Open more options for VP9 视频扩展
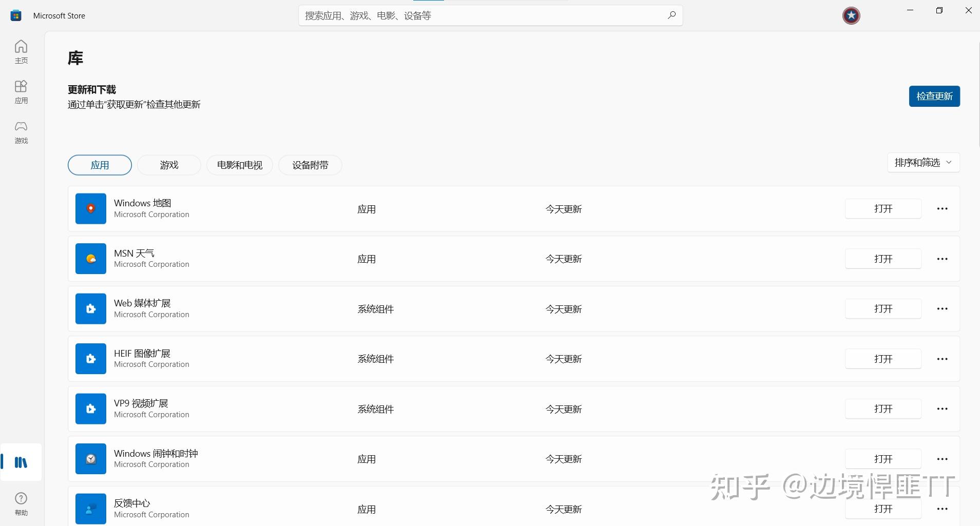Viewport: 980px width, 526px height. (942, 409)
